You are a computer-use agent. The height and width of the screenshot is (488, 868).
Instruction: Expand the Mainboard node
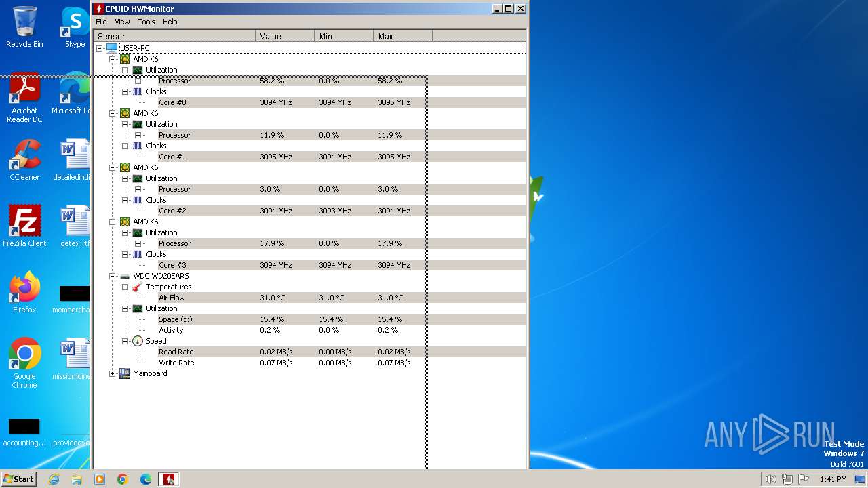click(x=113, y=373)
